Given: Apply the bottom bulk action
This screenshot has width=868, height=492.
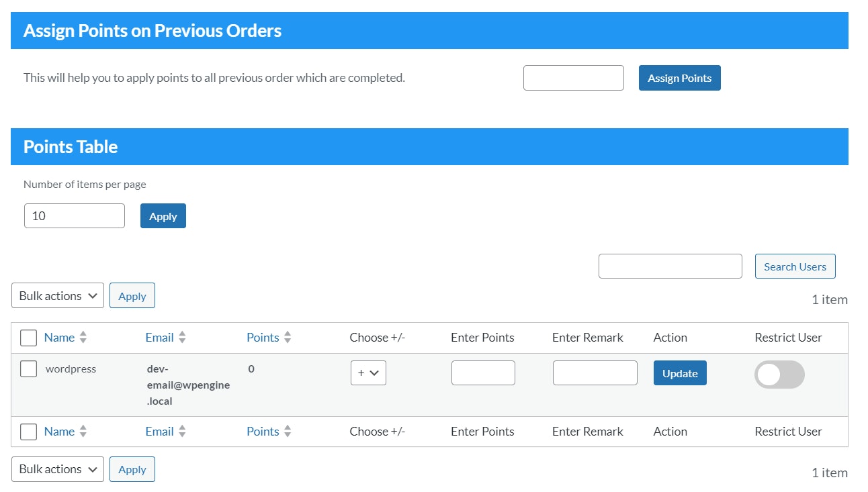Looking at the screenshot, I should click(132, 469).
